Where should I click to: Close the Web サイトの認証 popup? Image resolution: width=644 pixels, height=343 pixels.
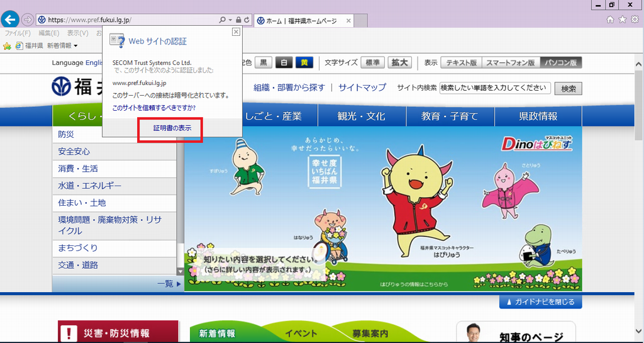(236, 31)
